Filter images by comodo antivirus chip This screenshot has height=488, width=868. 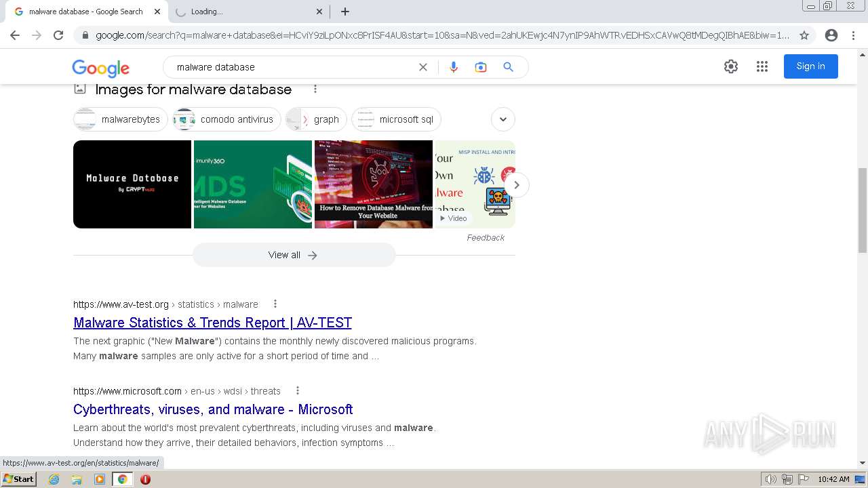[226, 119]
